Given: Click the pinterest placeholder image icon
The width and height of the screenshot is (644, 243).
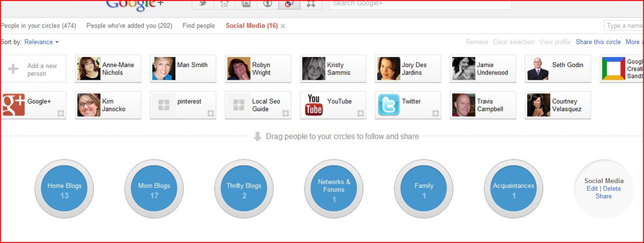Looking at the screenshot, I should (164, 105).
